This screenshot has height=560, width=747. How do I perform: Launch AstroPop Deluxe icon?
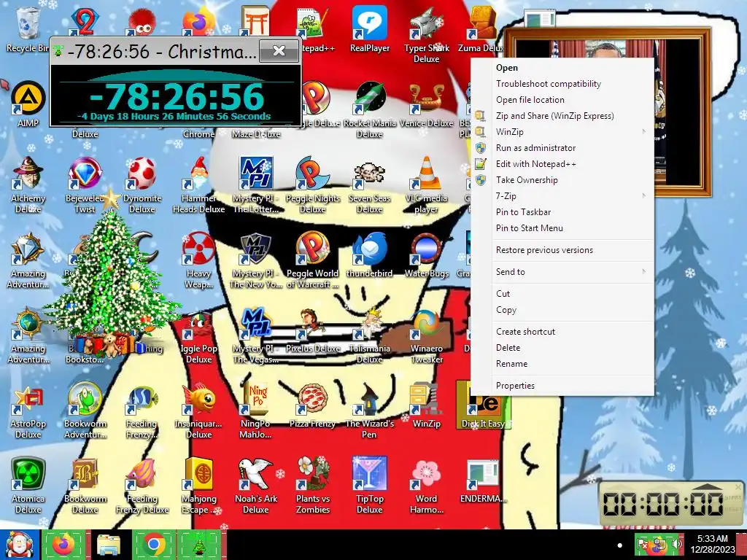coord(28,411)
